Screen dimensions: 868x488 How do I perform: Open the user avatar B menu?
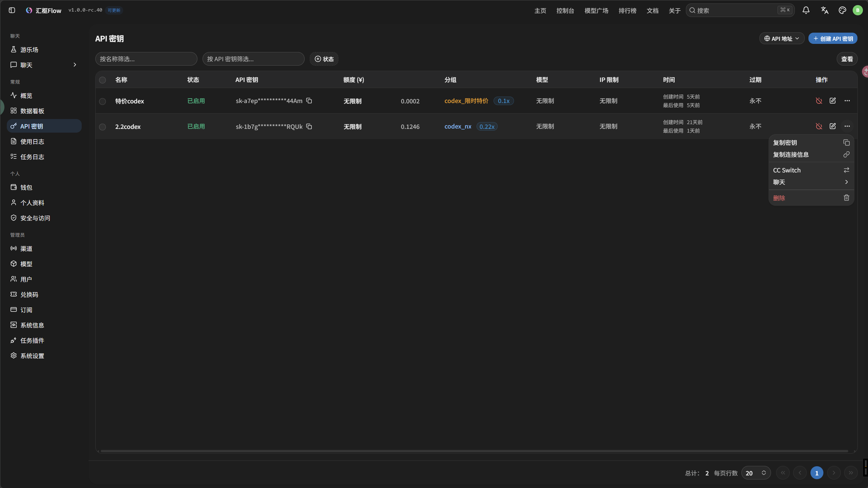(857, 10)
